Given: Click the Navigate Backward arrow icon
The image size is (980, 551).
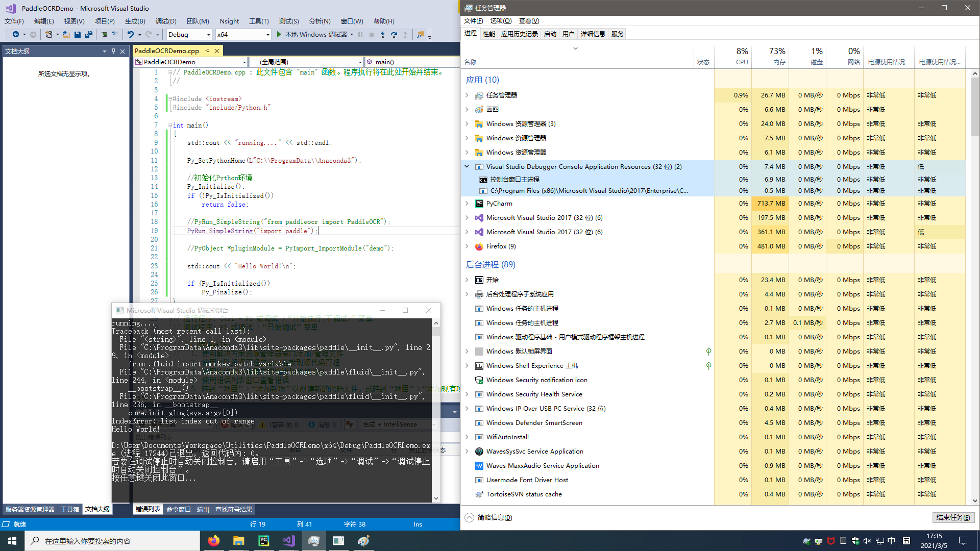Looking at the screenshot, I should 16,35.
